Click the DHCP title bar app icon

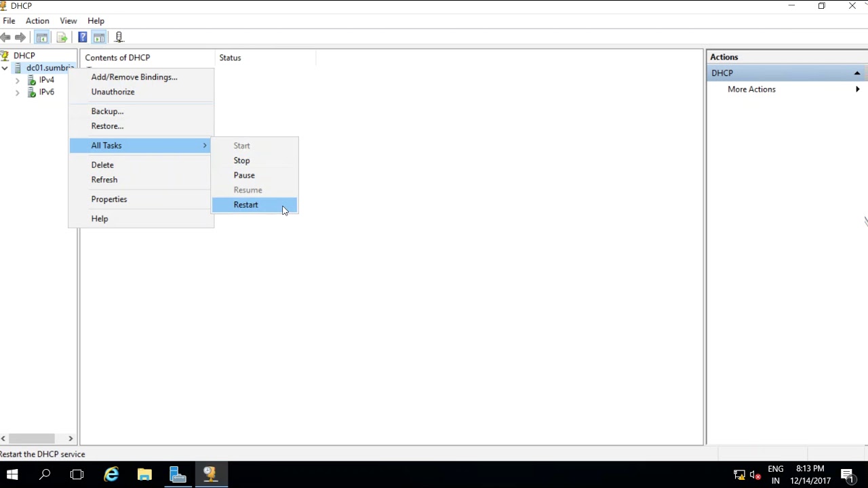[x=3, y=5]
